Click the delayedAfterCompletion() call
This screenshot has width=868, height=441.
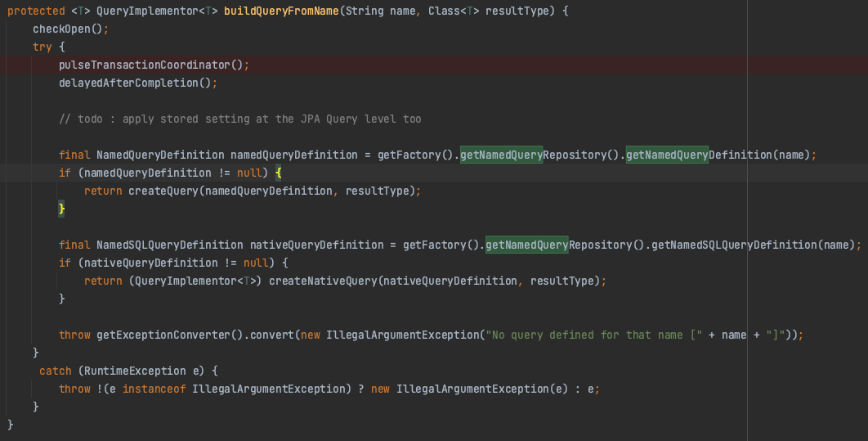(x=135, y=83)
